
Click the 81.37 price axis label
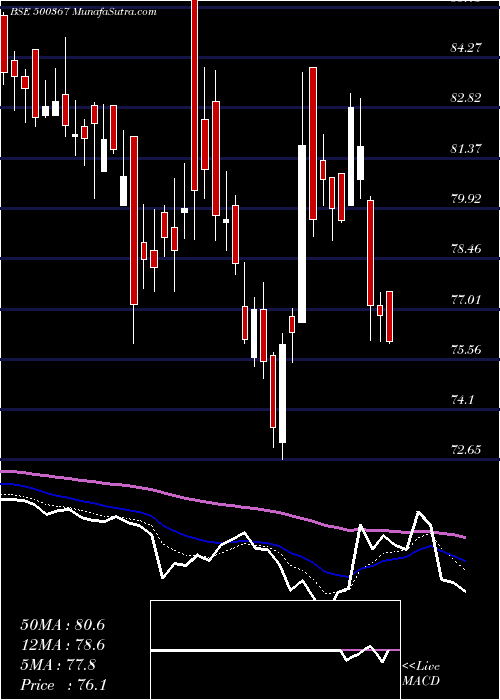click(x=467, y=148)
